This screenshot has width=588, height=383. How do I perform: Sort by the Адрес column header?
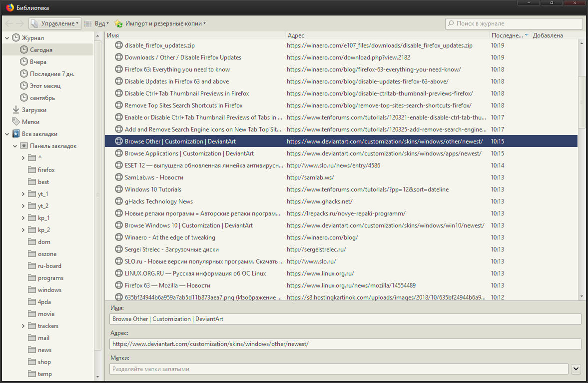coord(387,35)
